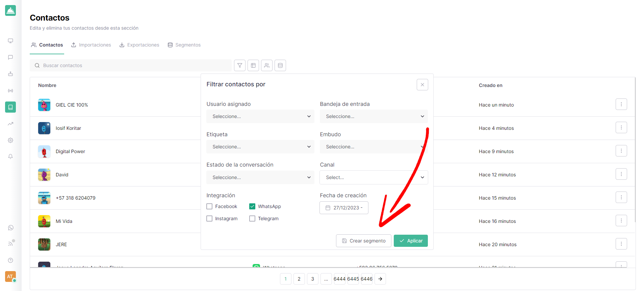Click the contact name GIEL CIE 100%
Viewport: 644px width, 291px height.
pyautogui.click(x=72, y=105)
